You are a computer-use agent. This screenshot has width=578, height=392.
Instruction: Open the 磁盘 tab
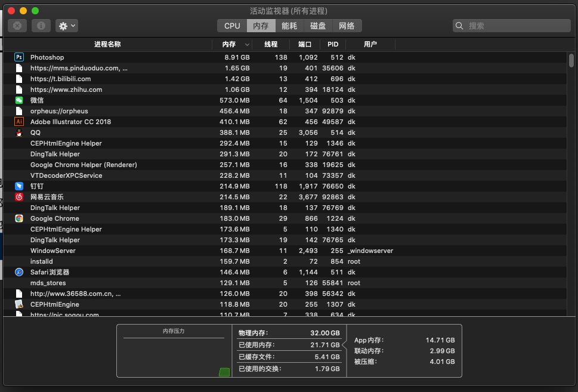tap(317, 26)
